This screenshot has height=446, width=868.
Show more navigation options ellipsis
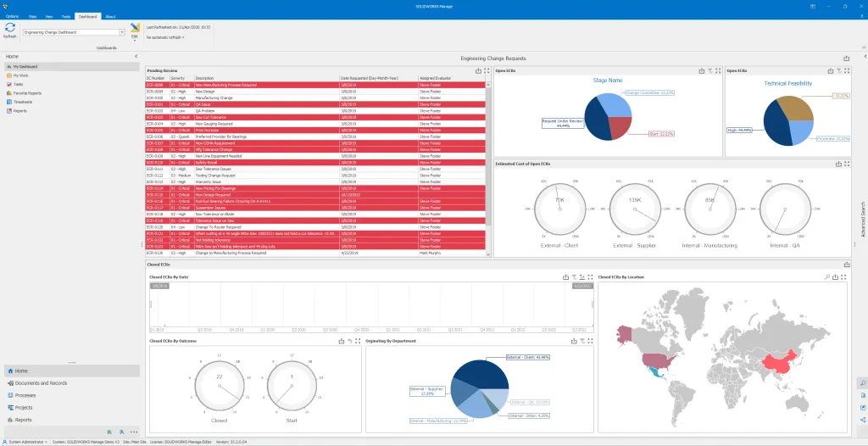click(134, 432)
